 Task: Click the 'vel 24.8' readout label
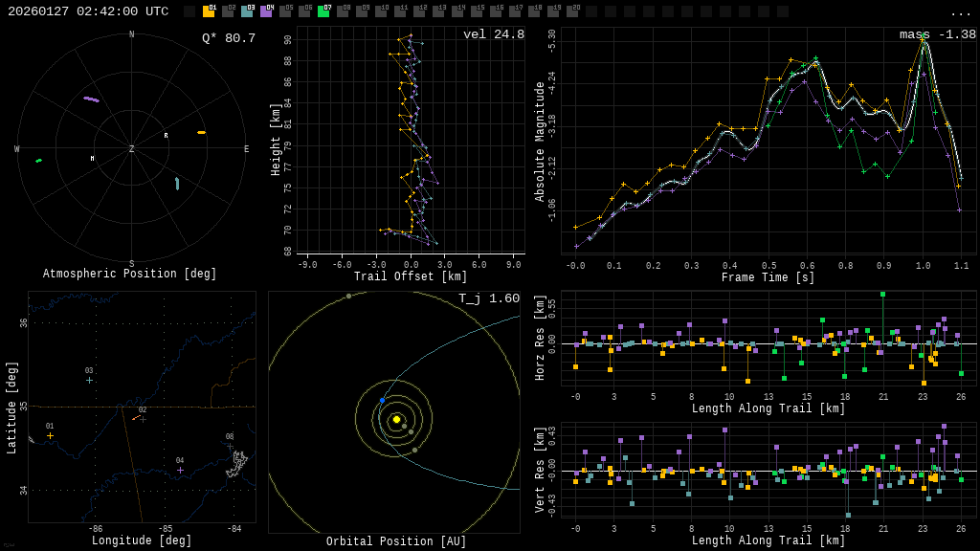pos(494,34)
